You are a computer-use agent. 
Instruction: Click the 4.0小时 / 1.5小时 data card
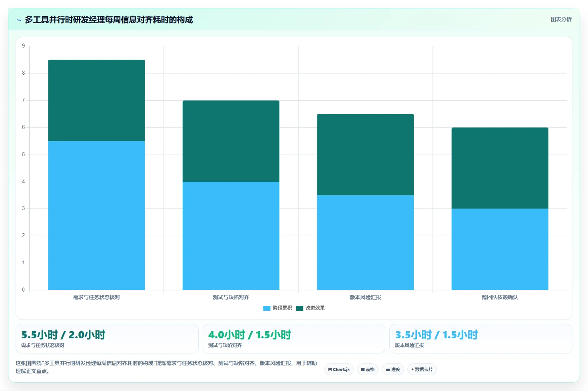(x=294, y=339)
